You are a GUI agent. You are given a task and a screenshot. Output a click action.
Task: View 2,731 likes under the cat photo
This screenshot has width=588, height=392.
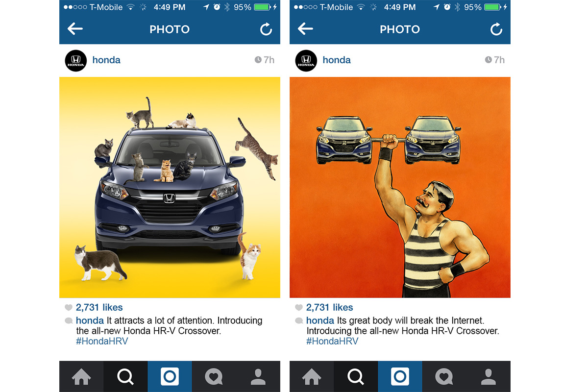click(99, 308)
